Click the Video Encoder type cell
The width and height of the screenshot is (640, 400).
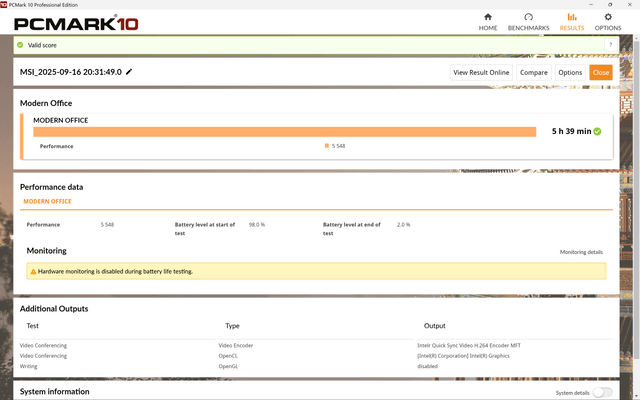point(236,345)
